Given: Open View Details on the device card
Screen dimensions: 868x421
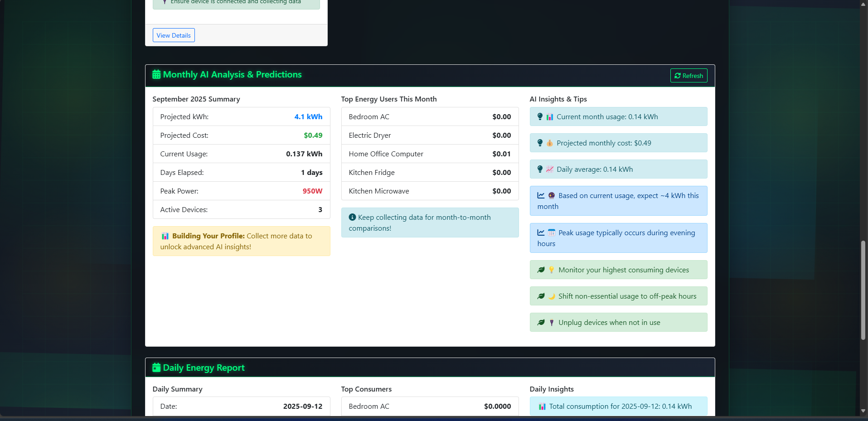Looking at the screenshot, I should [x=174, y=35].
